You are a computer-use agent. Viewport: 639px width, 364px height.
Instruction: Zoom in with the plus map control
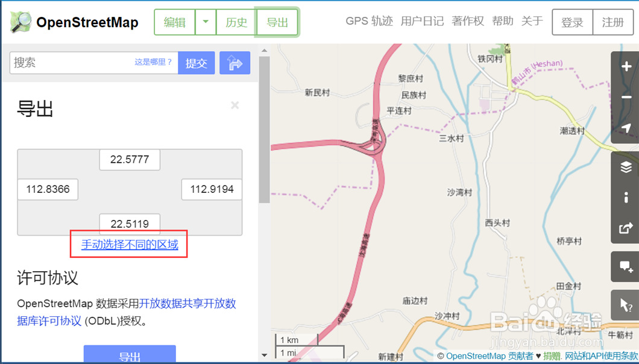(x=626, y=66)
